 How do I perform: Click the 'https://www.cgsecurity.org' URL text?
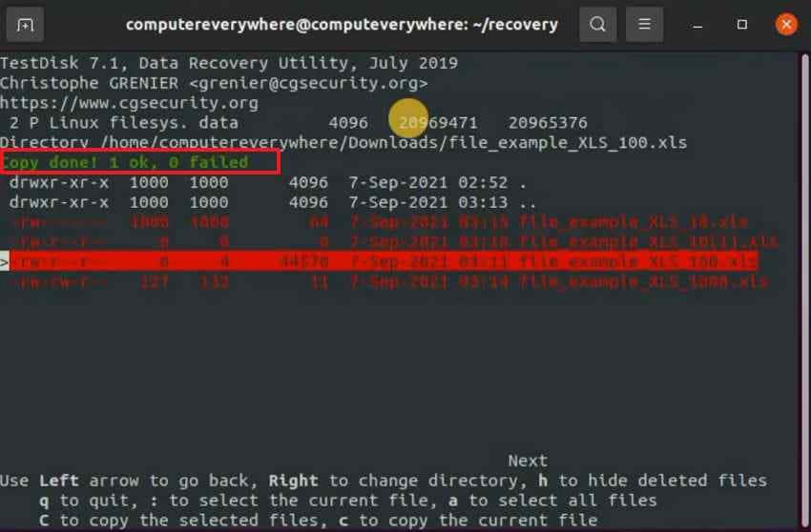click(x=130, y=103)
